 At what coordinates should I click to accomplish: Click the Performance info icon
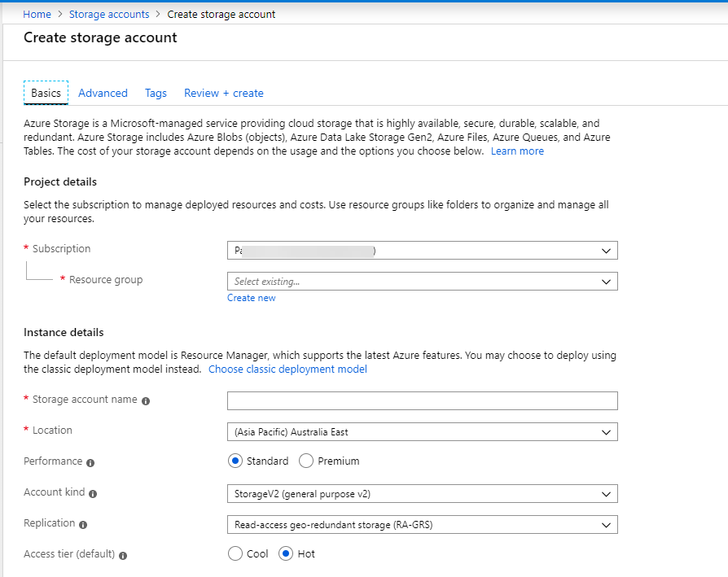click(90, 463)
